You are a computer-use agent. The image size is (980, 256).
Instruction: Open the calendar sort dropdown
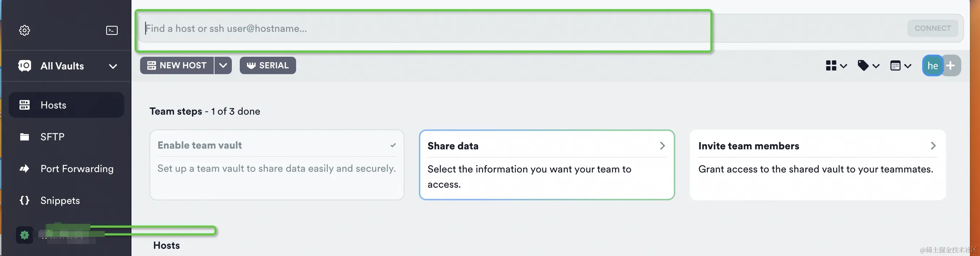click(901, 65)
